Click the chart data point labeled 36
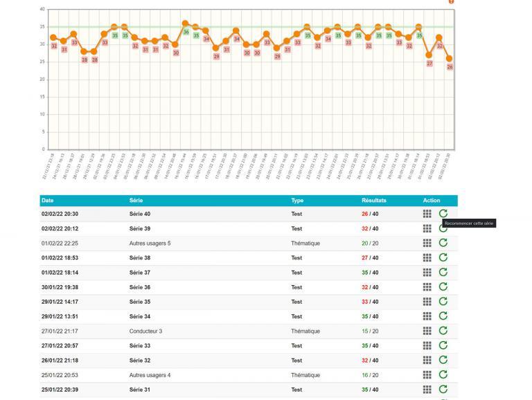Image resolution: width=532 pixels, height=400 pixels. 185,24
